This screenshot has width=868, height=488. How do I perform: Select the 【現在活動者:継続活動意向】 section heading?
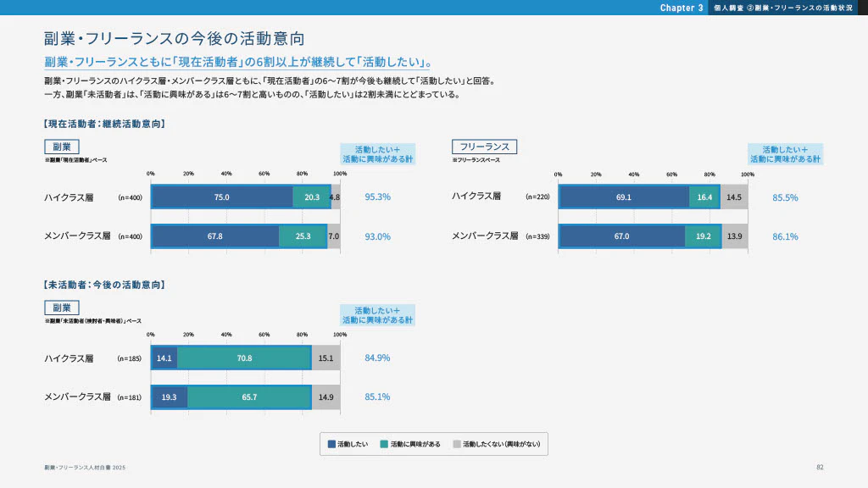click(104, 124)
